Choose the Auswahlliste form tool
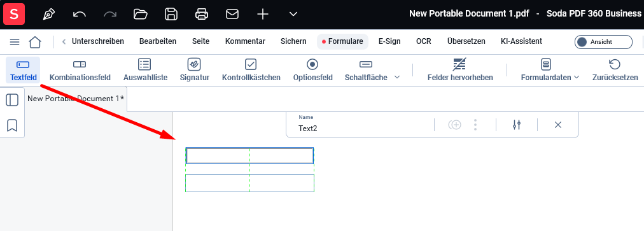 (x=145, y=70)
